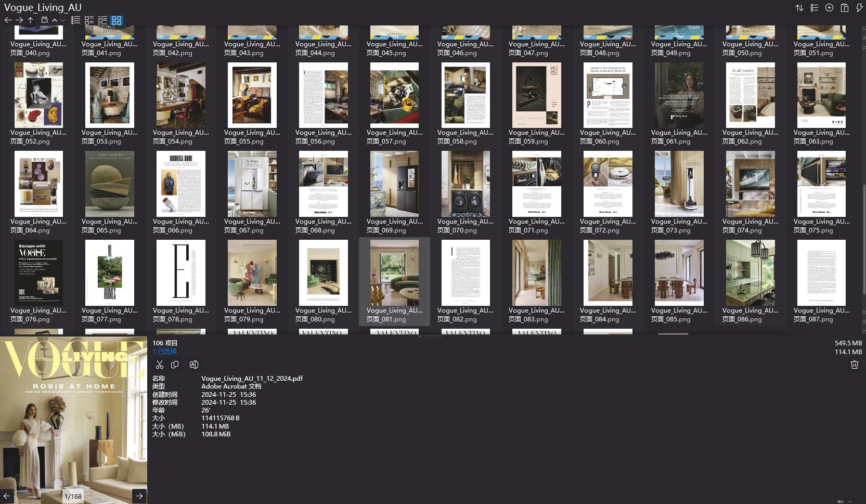Image resolution: width=866 pixels, height=504 pixels.
Task: Show the previous preview page
Action: pyautogui.click(x=7, y=496)
